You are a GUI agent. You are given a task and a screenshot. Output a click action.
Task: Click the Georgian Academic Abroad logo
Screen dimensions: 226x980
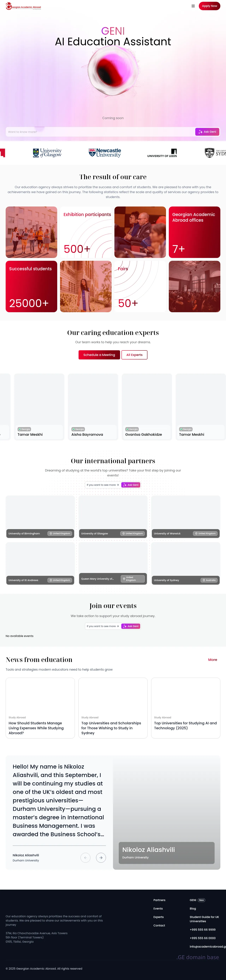coord(24,7)
